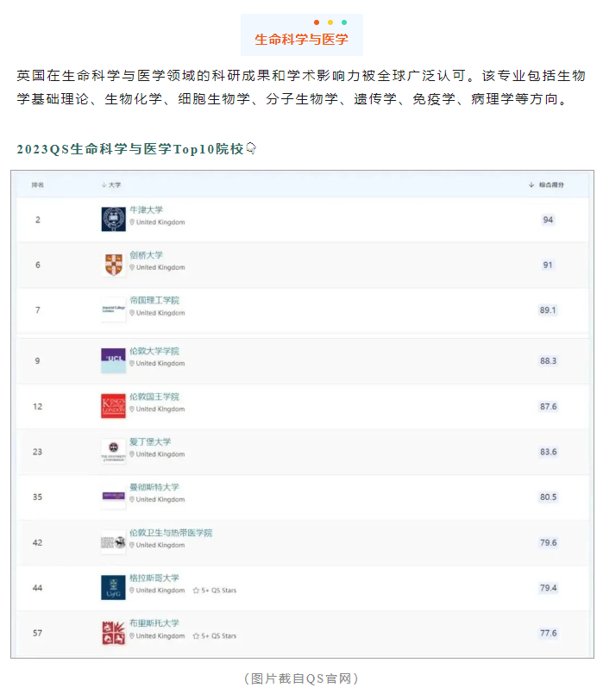Open the 曼彻斯特大学 link
Screen dimensions: 603x700
[154, 487]
